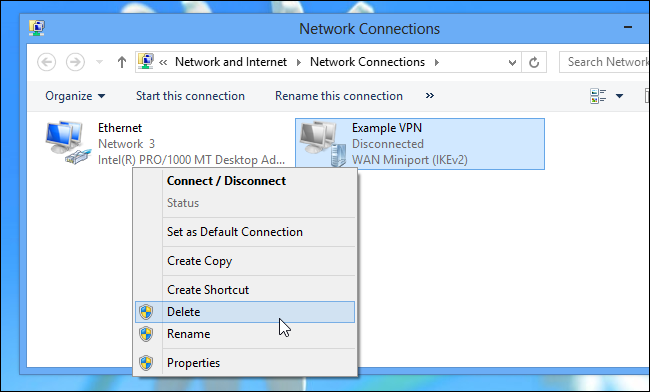Click the Forward navigation arrow
The height and width of the screenshot is (392, 650).
75,62
